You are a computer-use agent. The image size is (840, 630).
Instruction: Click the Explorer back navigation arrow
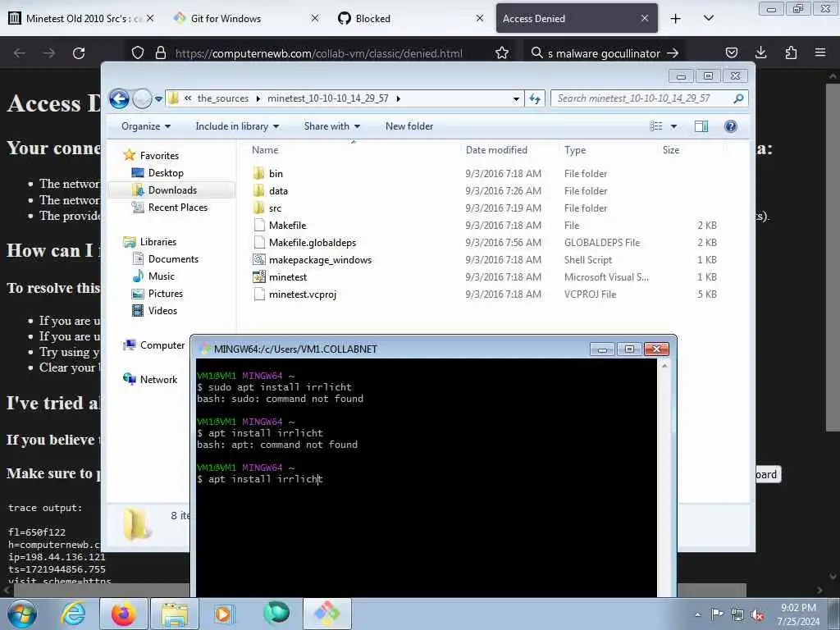point(119,98)
